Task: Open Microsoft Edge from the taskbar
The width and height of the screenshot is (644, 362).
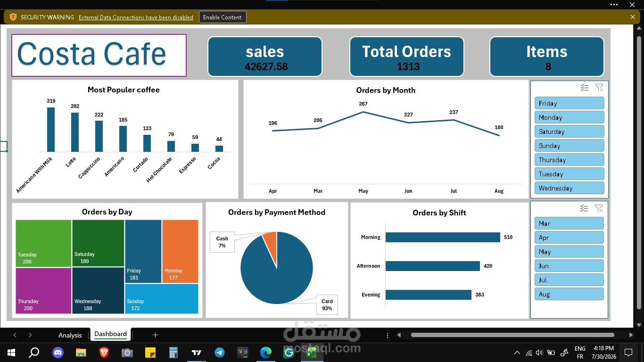Action: [266, 352]
